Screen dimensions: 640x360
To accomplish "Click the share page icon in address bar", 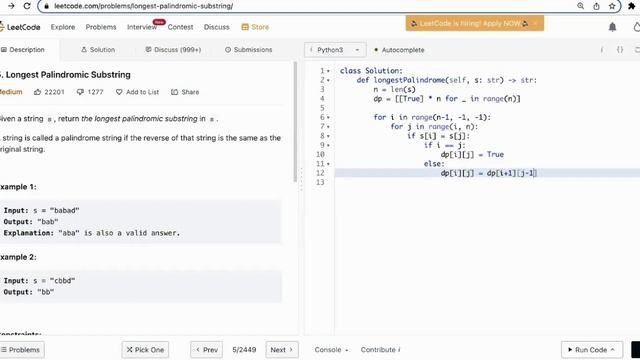I will [x=596, y=6].
